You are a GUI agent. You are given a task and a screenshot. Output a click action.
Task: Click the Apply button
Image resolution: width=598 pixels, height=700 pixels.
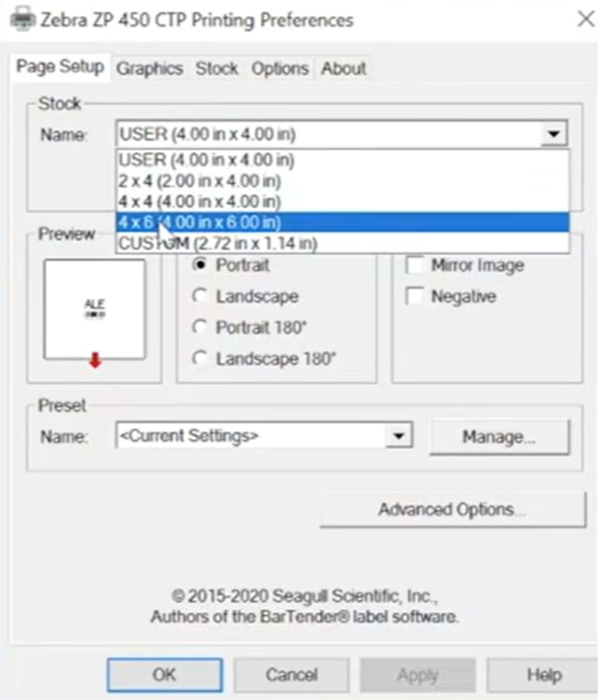tap(418, 675)
